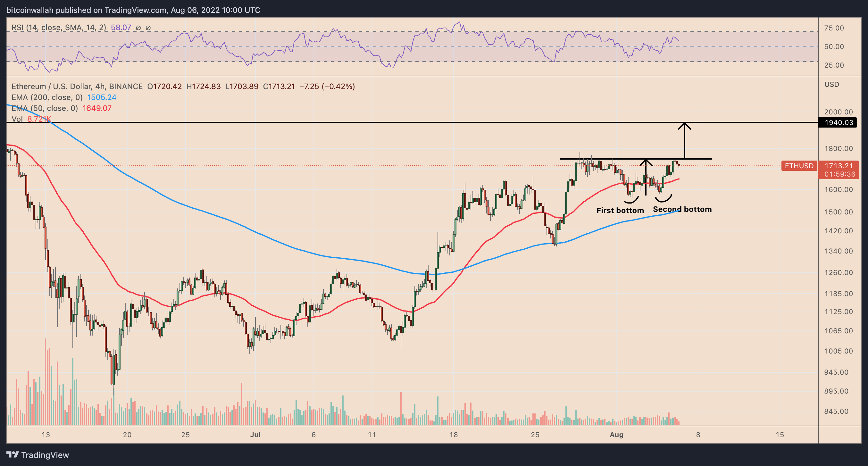
Task: Click the high value H1724.83
Action: click(204, 87)
